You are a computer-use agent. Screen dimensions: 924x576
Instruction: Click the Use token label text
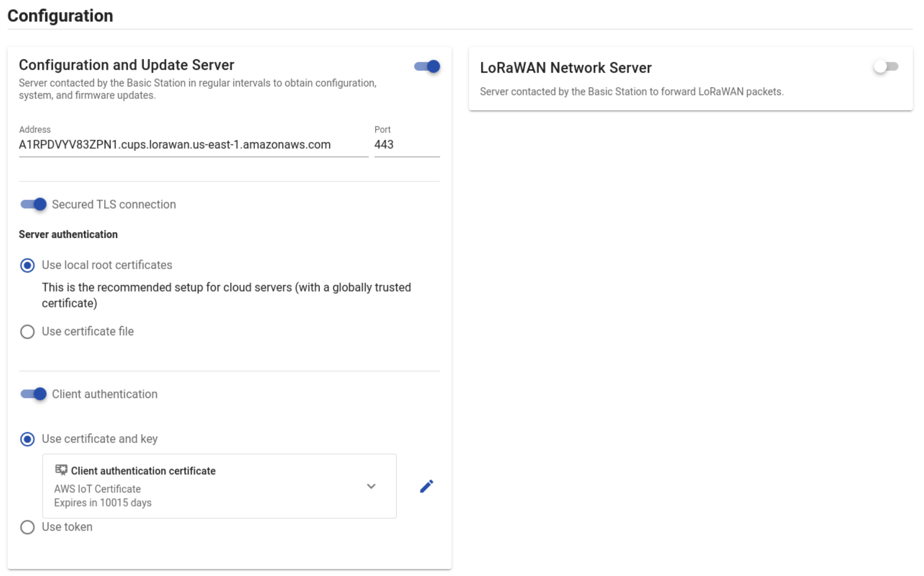(x=67, y=527)
